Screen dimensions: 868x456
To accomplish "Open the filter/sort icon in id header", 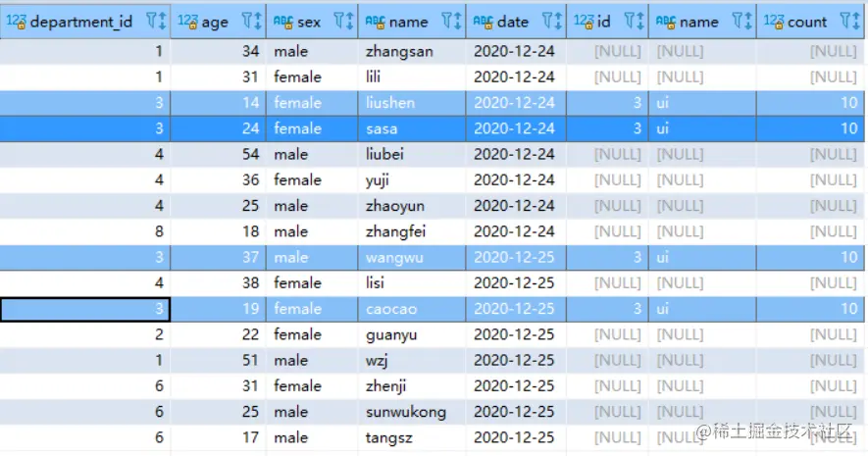I will point(635,22).
